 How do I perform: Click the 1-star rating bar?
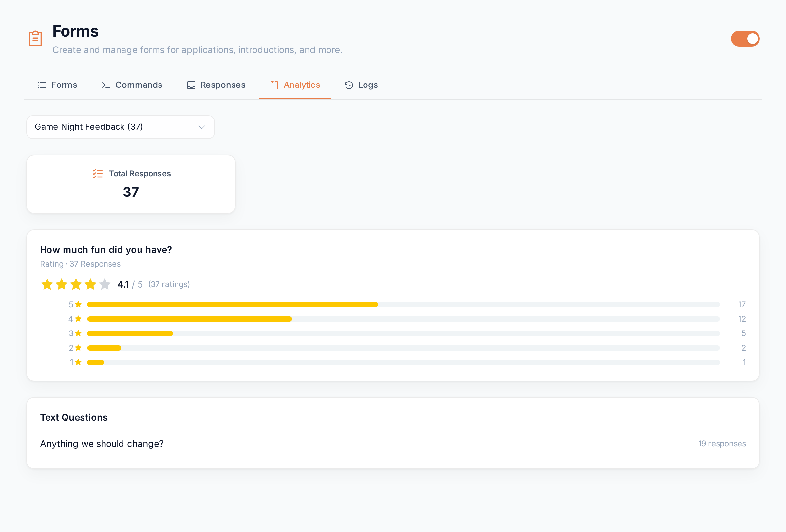click(x=403, y=362)
